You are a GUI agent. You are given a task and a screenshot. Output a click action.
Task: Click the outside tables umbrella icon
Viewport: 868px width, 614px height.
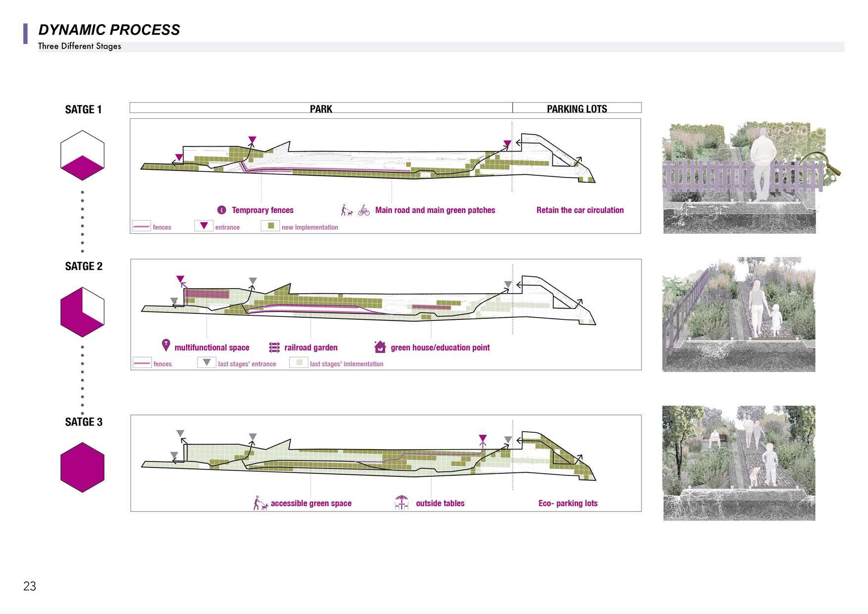click(x=401, y=502)
